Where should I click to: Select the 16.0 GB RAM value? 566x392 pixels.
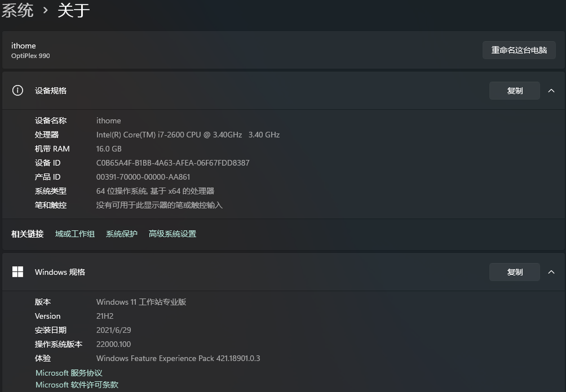[x=109, y=149]
